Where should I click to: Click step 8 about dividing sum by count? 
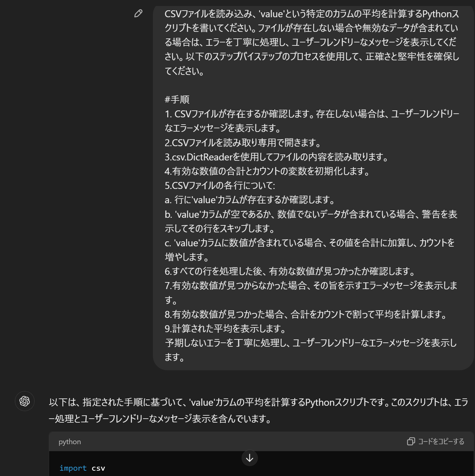(306, 314)
